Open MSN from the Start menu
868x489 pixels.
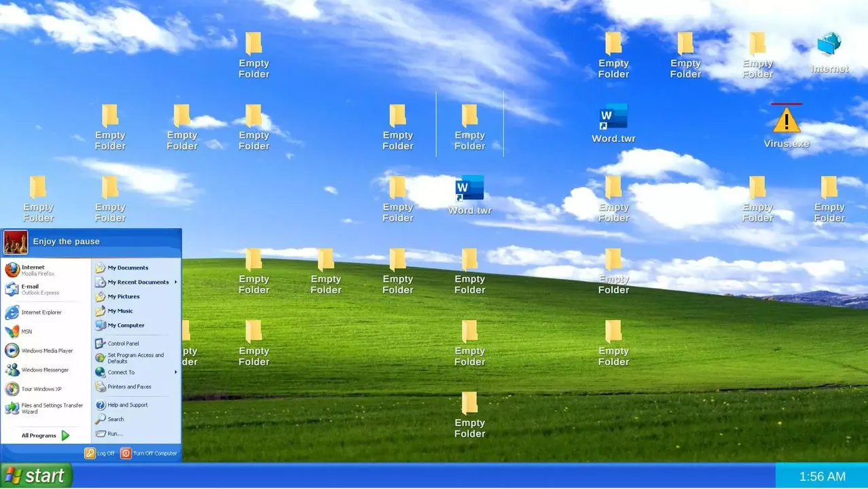coord(33,331)
